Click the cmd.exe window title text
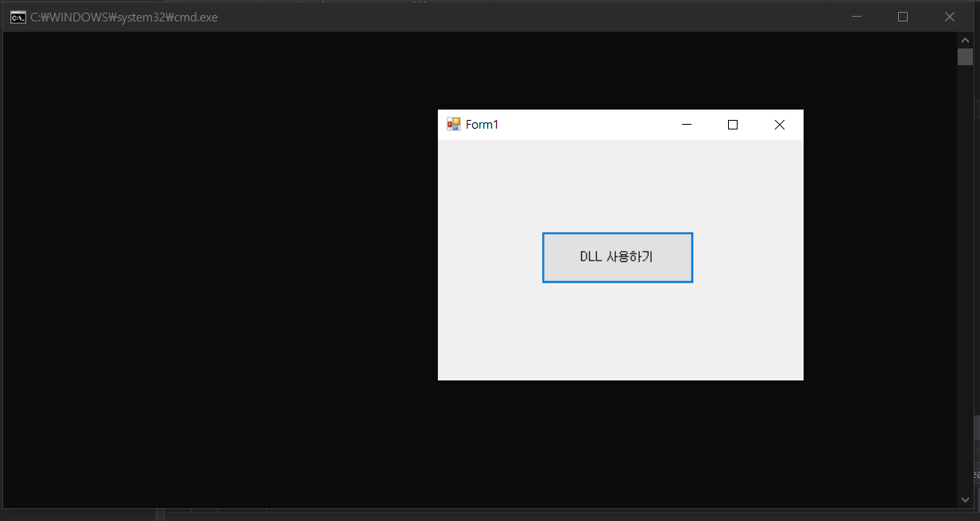 pos(124,17)
